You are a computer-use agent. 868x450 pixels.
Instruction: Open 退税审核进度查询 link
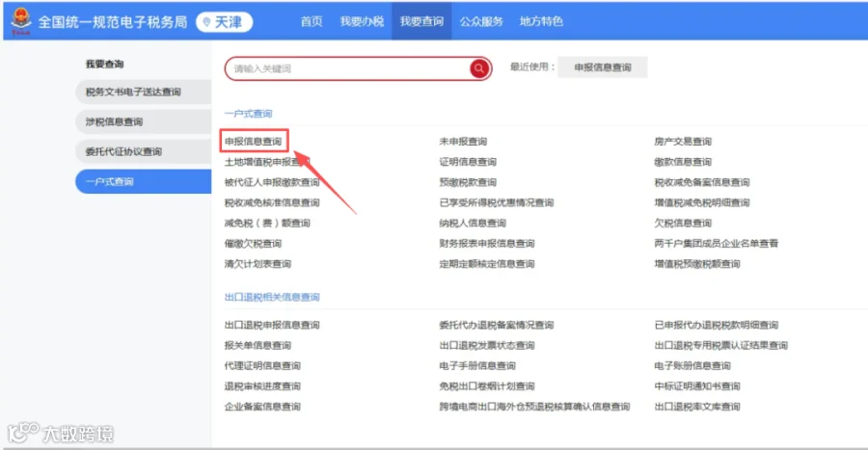[x=262, y=386]
